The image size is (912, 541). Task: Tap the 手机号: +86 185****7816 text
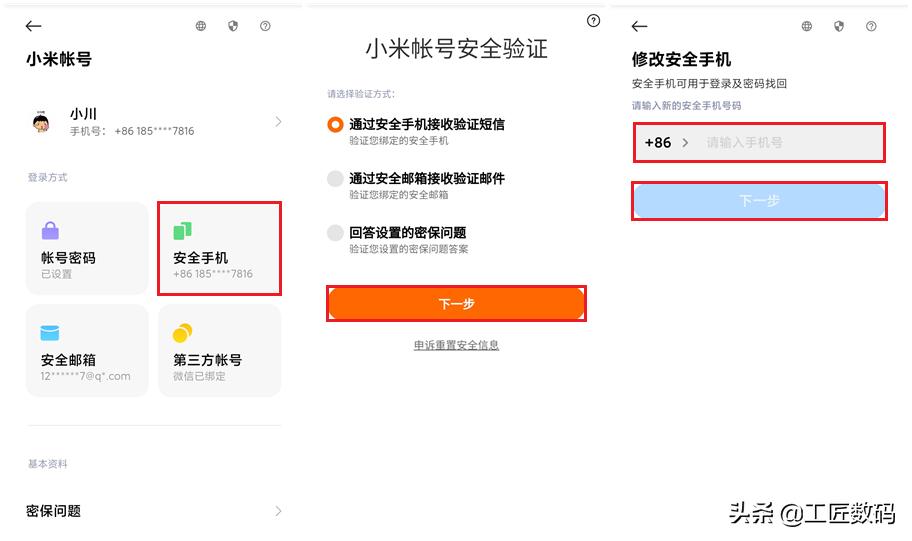[132, 131]
